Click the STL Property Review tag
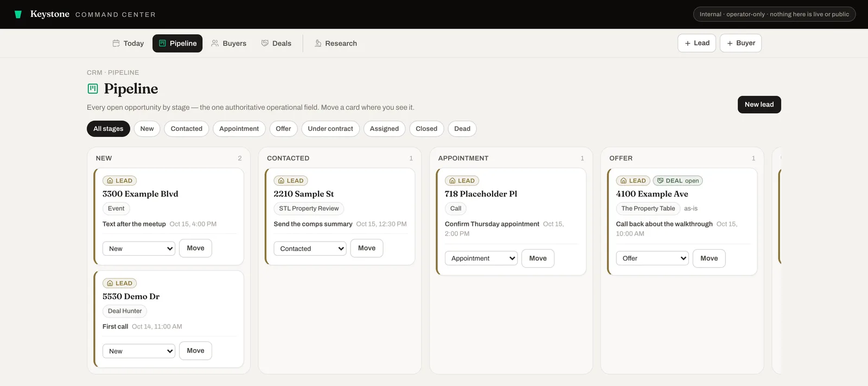The width and height of the screenshot is (868, 386). click(x=309, y=208)
